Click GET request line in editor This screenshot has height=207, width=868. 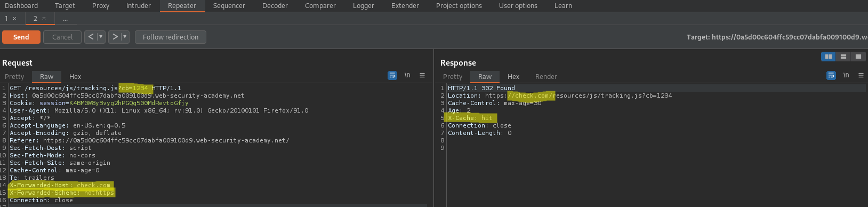tap(95, 88)
